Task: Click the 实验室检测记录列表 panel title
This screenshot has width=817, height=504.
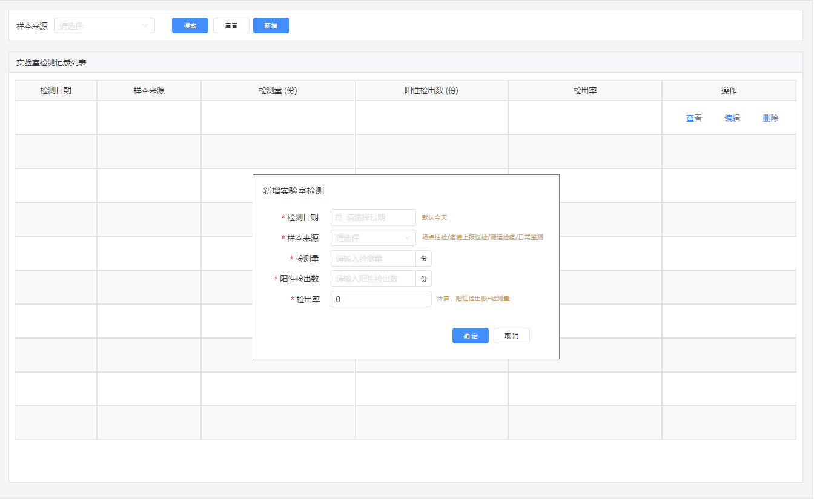Action: pos(51,62)
